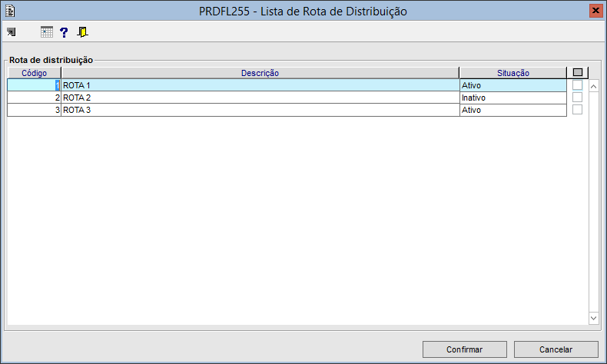Screen dimensions: 607x364
Task: Click the scrollbar down arrow
Action: [593, 318]
